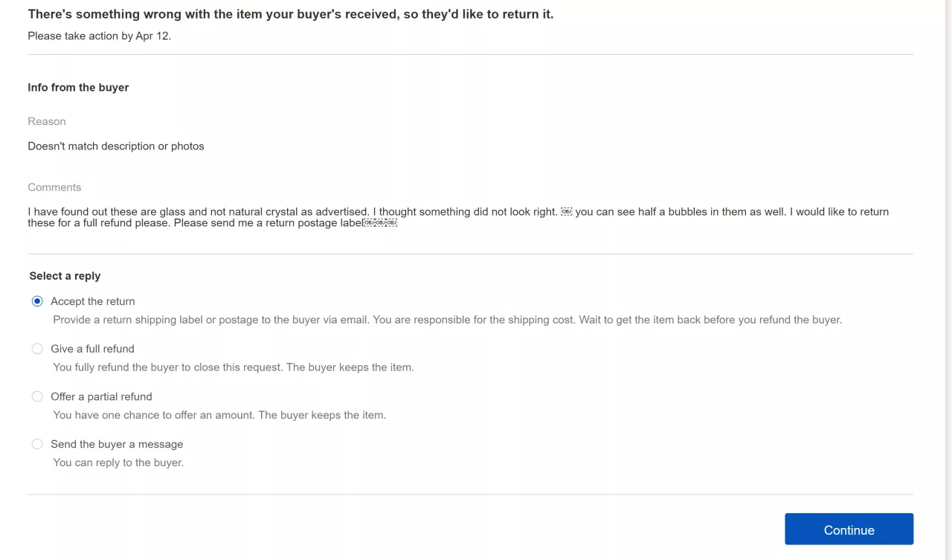This screenshot has height=560, width=952.
Task: Select the 'Send the buyer a message' radio button
Action: coord(37,444)
